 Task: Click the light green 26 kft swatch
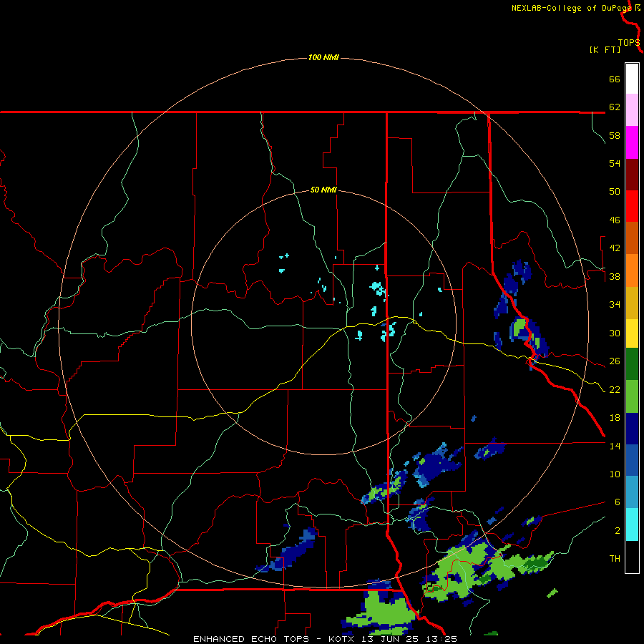(632, 396)
